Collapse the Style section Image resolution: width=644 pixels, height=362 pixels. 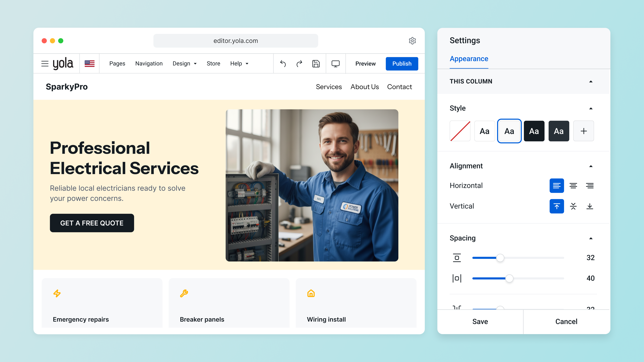coord(591,108)
